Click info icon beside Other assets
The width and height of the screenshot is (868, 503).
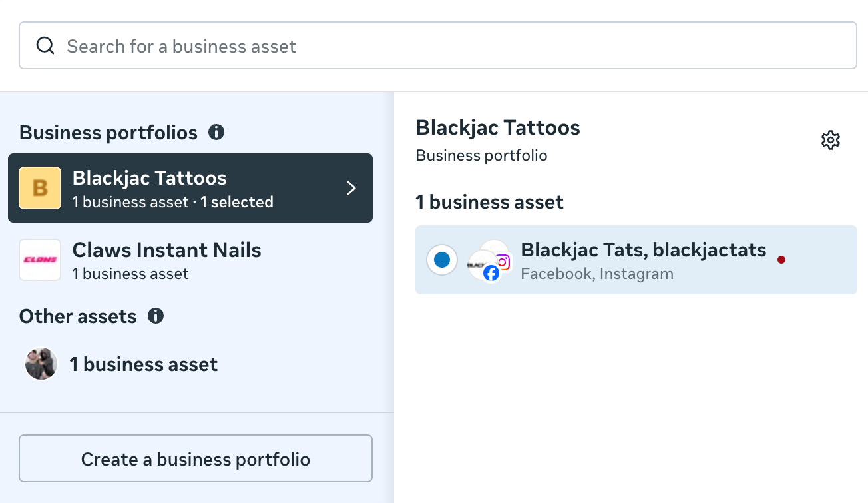pyautogui.click(x=156, y=316)
